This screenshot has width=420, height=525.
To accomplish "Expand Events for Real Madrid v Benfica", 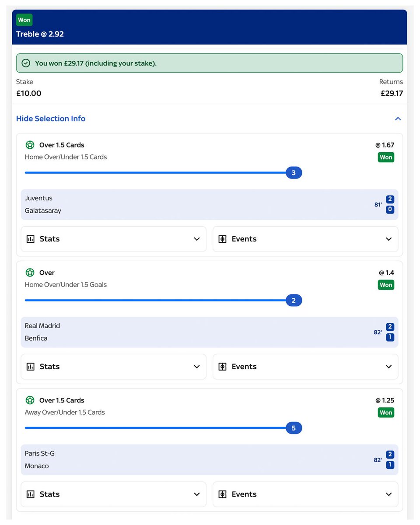I will (x=305, y=367).
